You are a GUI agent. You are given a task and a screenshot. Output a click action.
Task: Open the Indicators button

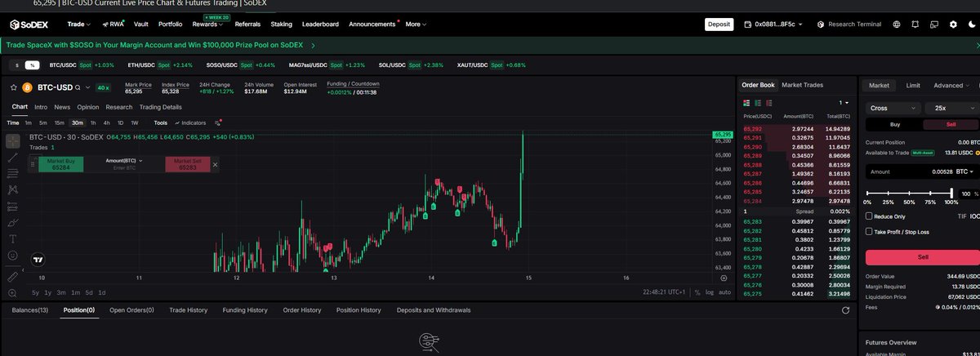point(191,122)
